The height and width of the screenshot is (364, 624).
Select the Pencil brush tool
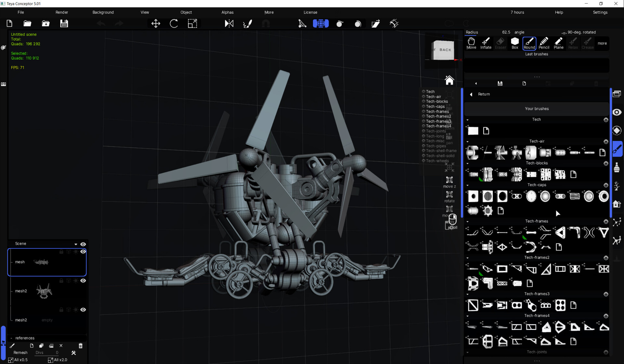(x=544, y=43)
